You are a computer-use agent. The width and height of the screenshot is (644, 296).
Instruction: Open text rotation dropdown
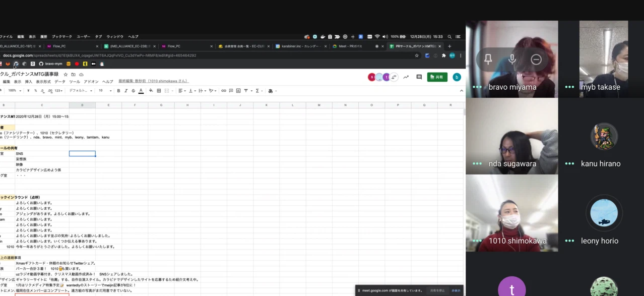pyautogui.click(x=213, y=91)
